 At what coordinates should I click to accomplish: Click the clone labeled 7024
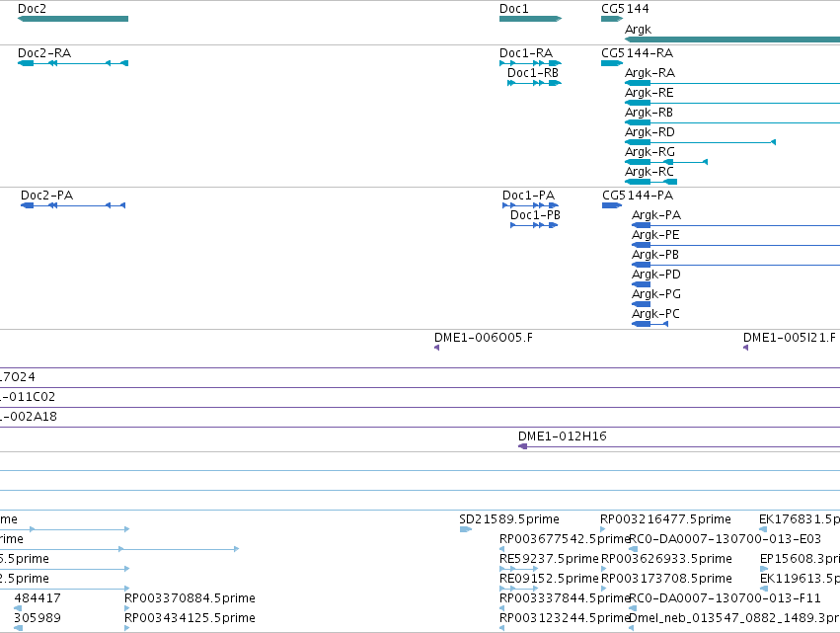coord(420,387)
